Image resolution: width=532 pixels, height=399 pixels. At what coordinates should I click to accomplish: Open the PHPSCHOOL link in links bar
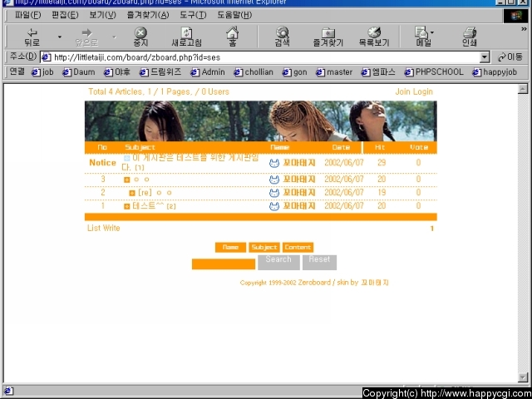pyautogui.click(x=434, y=72)
